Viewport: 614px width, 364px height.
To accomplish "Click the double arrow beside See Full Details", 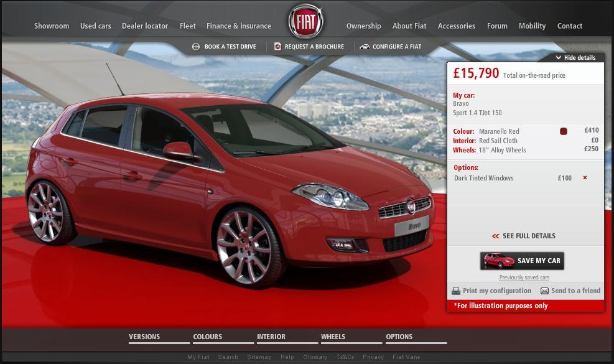I will pos(495,236).
